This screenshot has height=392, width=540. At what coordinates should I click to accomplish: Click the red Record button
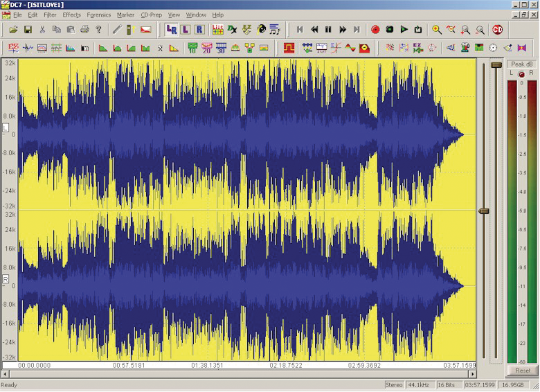[375, 30]
